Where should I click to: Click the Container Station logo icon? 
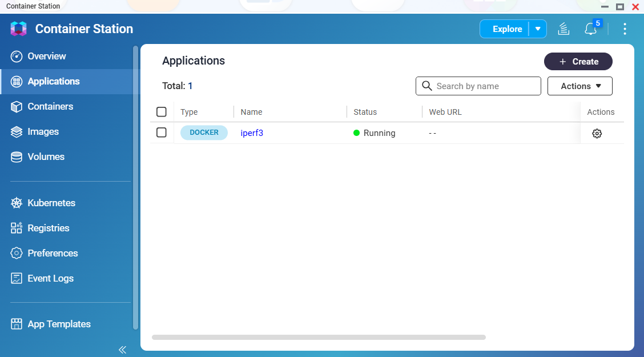click(18, 29)
